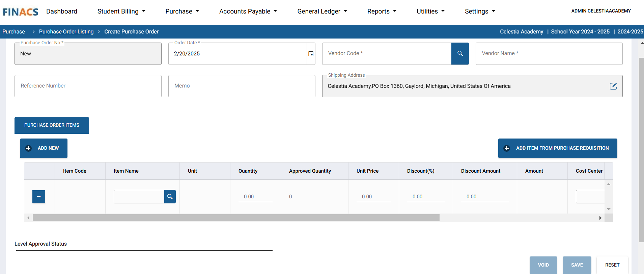
Task: Click the Vendor Name input
Action: 549,54
